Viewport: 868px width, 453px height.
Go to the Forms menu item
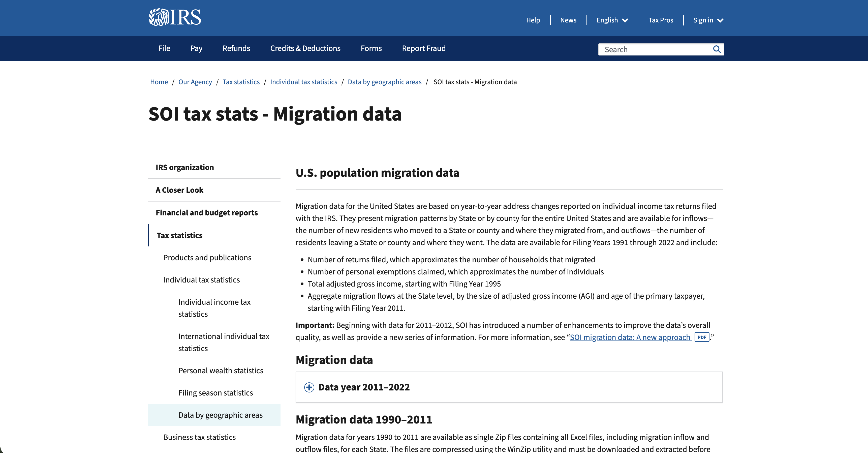click(371, 48)
